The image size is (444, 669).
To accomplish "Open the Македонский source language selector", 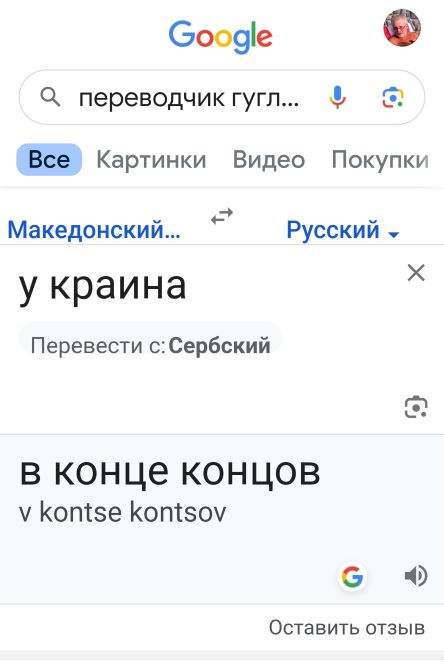I will coord(94,230).
